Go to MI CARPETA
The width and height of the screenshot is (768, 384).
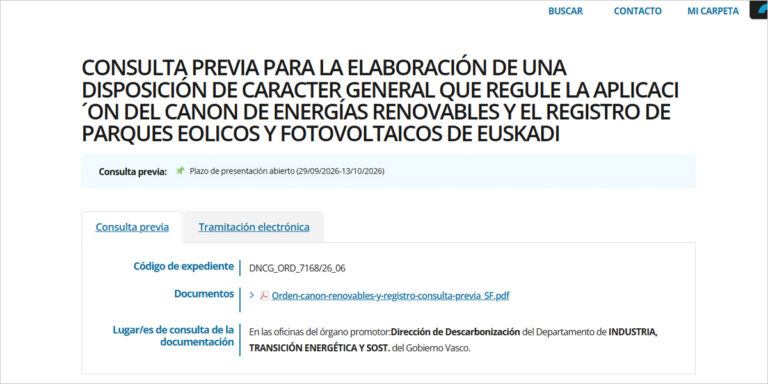coord(713,11)
